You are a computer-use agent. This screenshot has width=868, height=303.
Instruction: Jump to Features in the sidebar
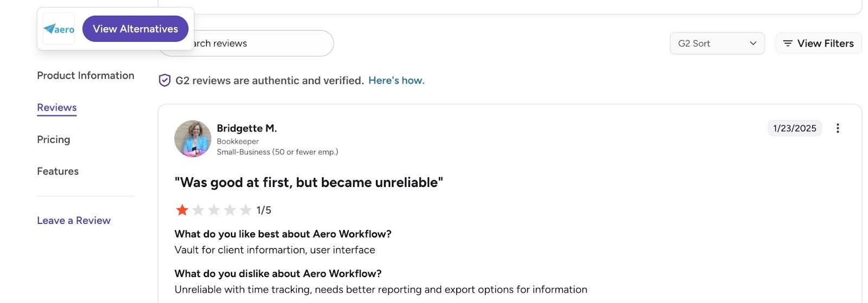[58, 171]
